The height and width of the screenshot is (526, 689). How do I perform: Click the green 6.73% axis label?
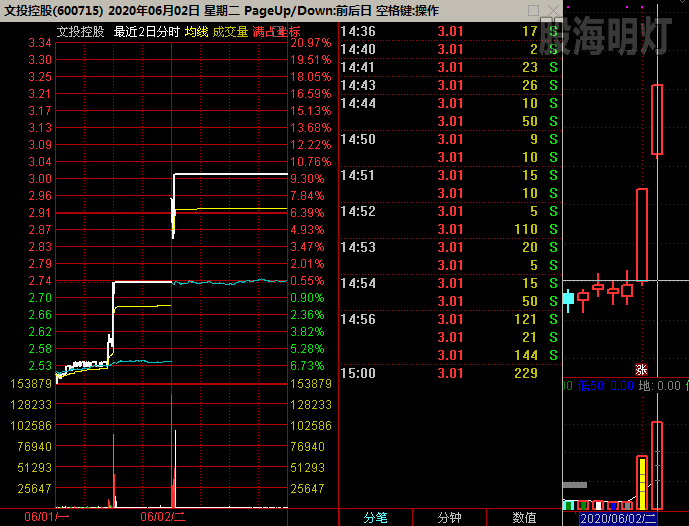pos(307,366)
